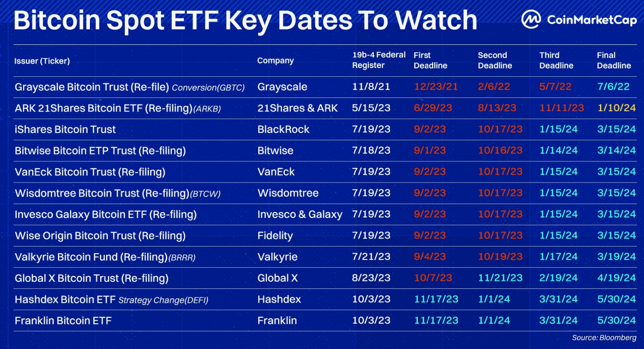Image resolution: width=644 pixels, height=349 pixels.
Task: Click the Bitcoin Spot ETF title
Action: tap(245, 20)
